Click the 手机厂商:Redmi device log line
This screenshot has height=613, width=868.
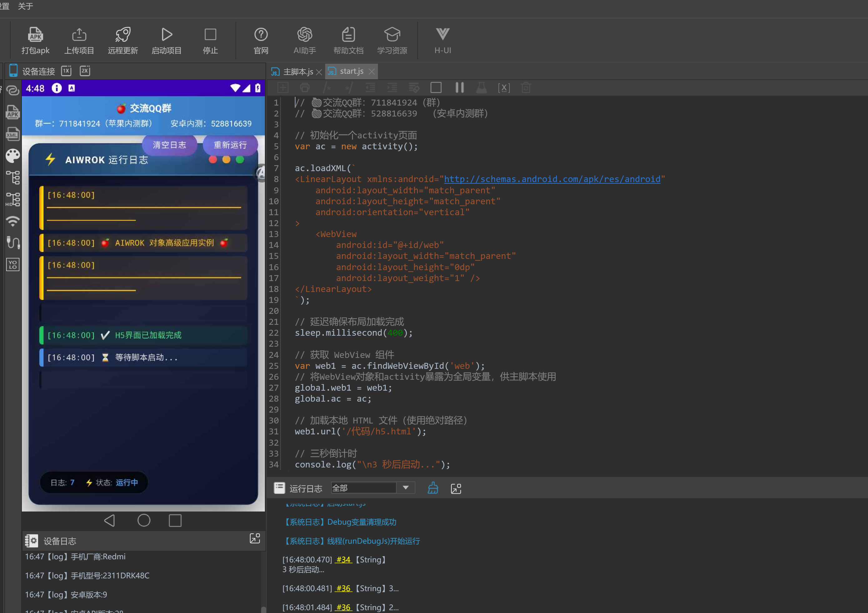tap(75, 556)
